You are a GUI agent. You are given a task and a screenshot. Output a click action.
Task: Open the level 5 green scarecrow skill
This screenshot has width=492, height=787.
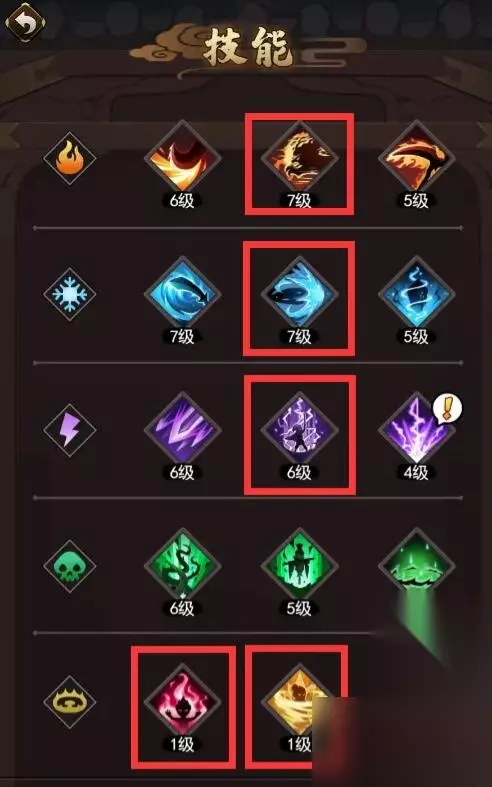299,567
